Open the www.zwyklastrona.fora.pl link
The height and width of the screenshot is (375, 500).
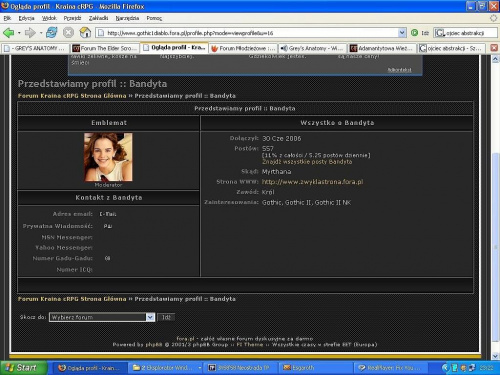(312, 182)
